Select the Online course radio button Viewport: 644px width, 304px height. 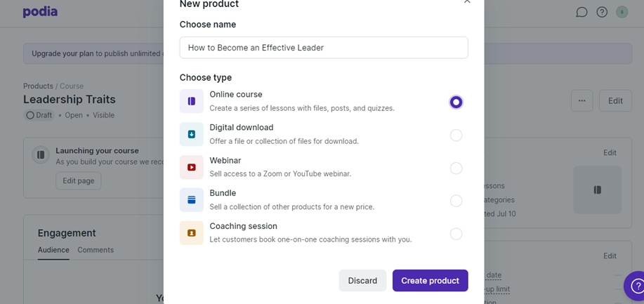click(x=456, y=102)
